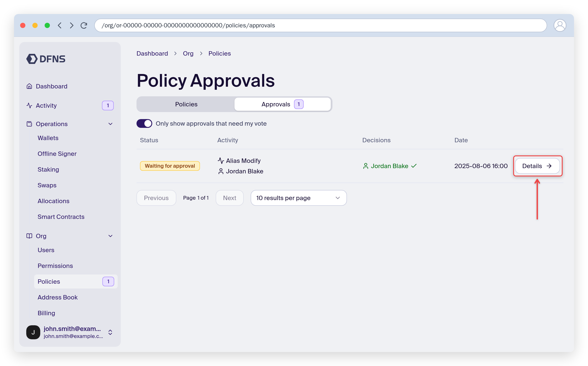Open Staking in sidebar
The height and width of the screenshot is (366, 588).
48,169
